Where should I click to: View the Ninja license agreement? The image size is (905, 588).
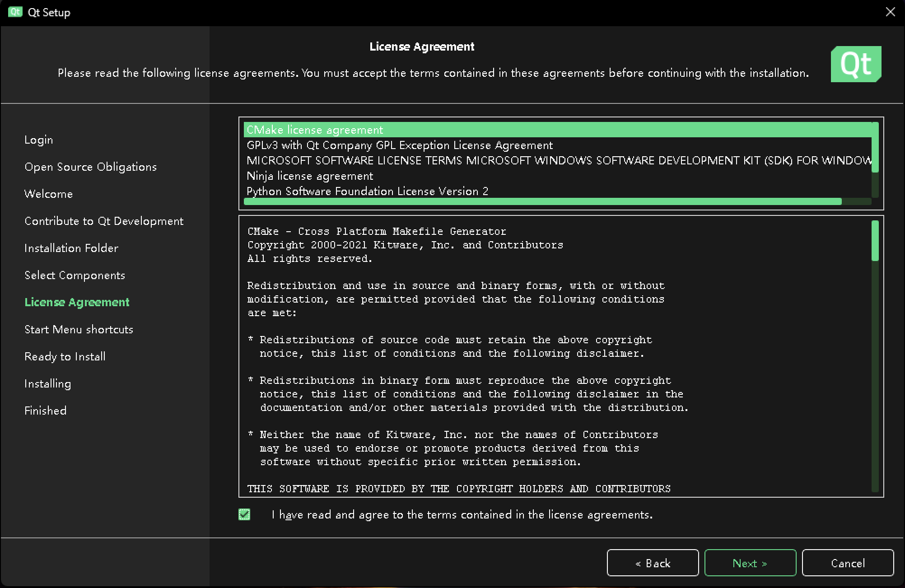310,176
